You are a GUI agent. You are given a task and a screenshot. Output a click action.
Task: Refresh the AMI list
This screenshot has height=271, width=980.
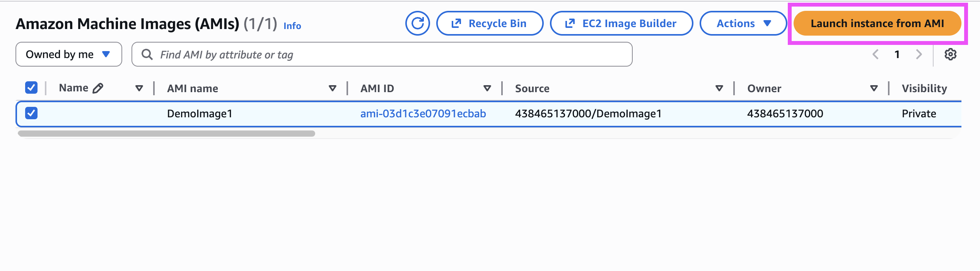tap(417, 23)
